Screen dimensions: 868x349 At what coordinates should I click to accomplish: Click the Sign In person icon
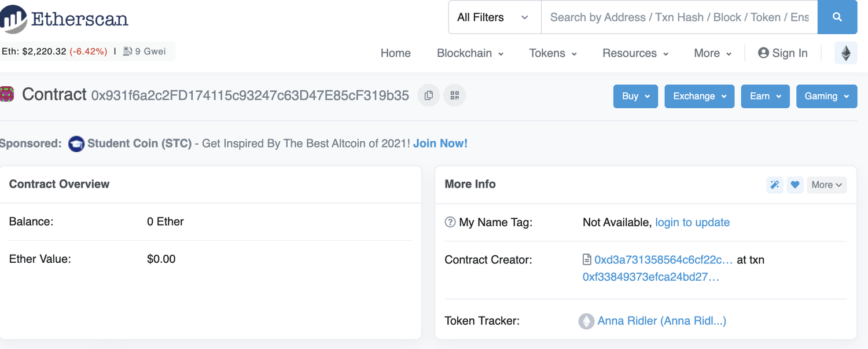[763, 53]
